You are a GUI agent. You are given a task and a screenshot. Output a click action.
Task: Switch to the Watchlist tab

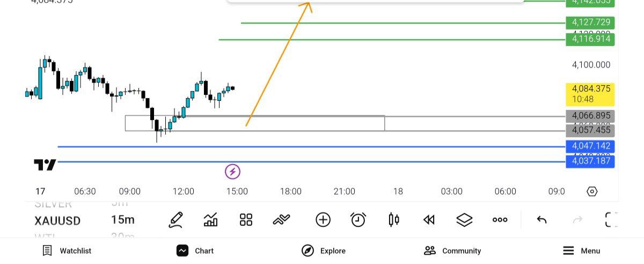pos(67,251)
